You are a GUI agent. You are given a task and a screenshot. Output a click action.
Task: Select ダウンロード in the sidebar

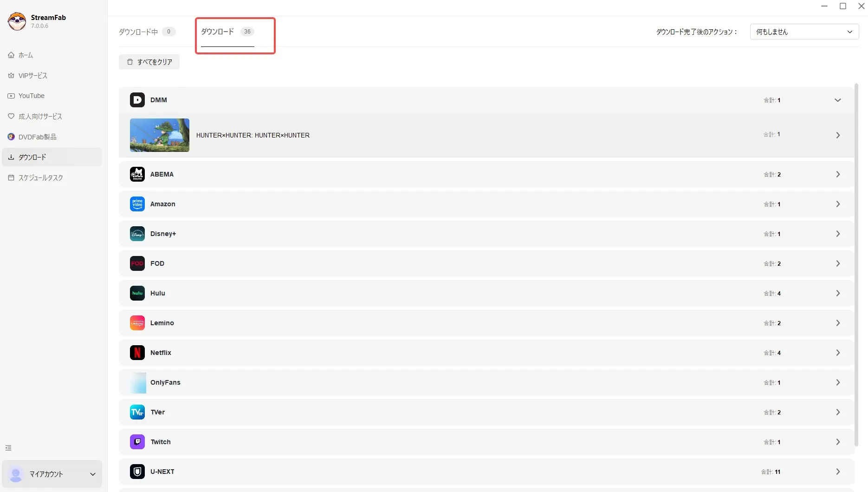(52, 157)
